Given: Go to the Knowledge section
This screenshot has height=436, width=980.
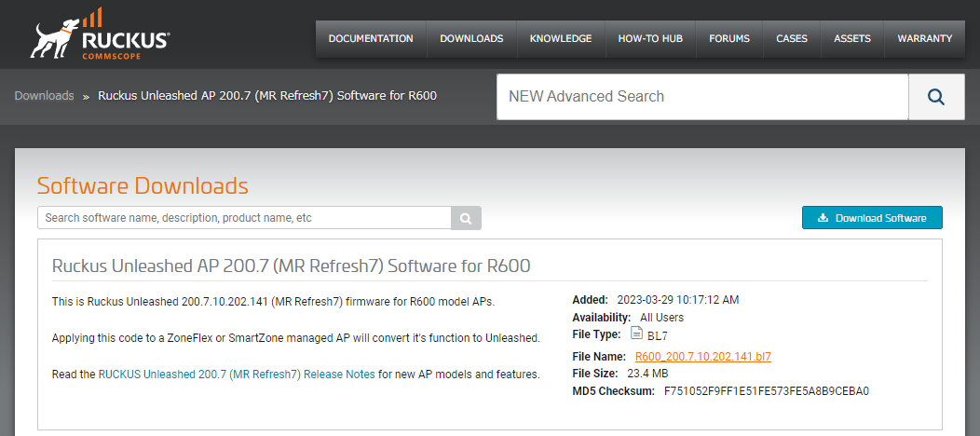Looking at the screenshot, I should click(561, 39).
